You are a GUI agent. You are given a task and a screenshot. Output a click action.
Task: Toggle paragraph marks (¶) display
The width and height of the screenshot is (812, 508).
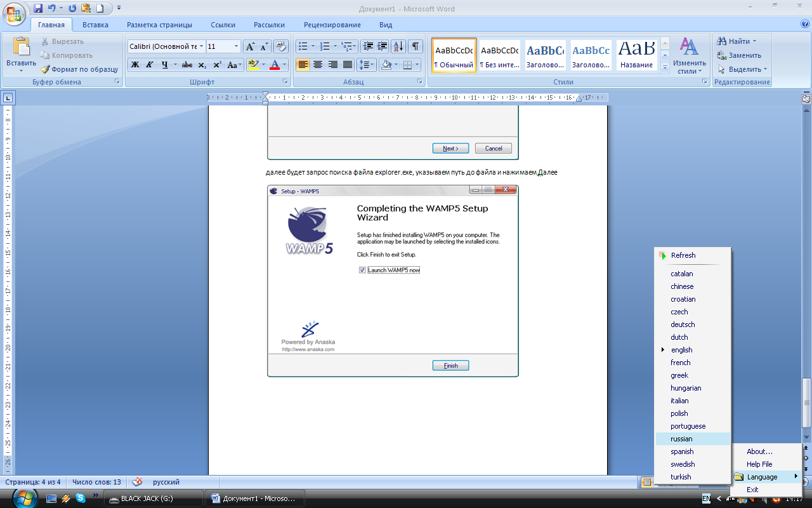[x=416, y=46]
